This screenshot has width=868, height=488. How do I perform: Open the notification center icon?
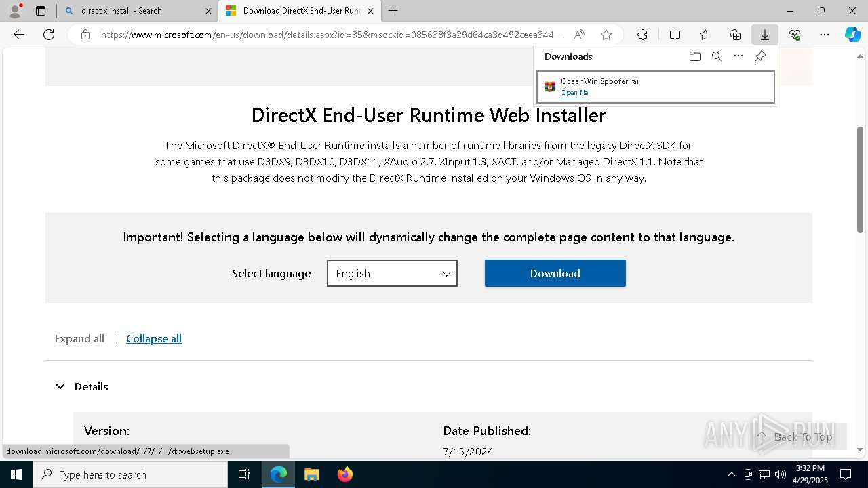[x=846, y=474]
